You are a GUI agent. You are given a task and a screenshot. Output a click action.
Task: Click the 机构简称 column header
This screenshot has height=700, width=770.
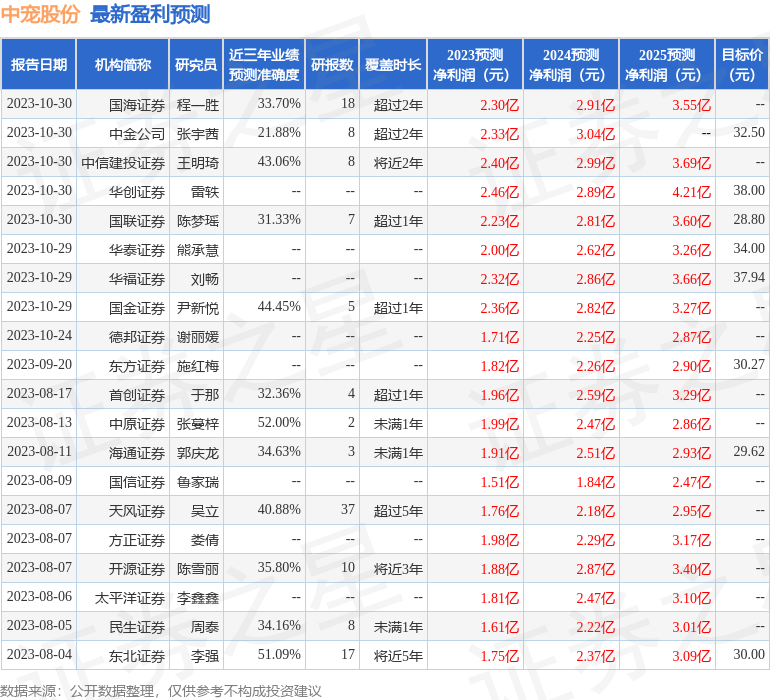pos(123,64)
